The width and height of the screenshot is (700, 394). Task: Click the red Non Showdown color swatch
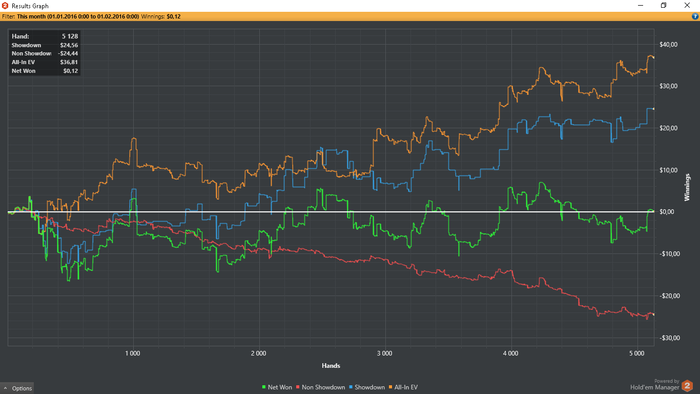[x=298, y=387]
